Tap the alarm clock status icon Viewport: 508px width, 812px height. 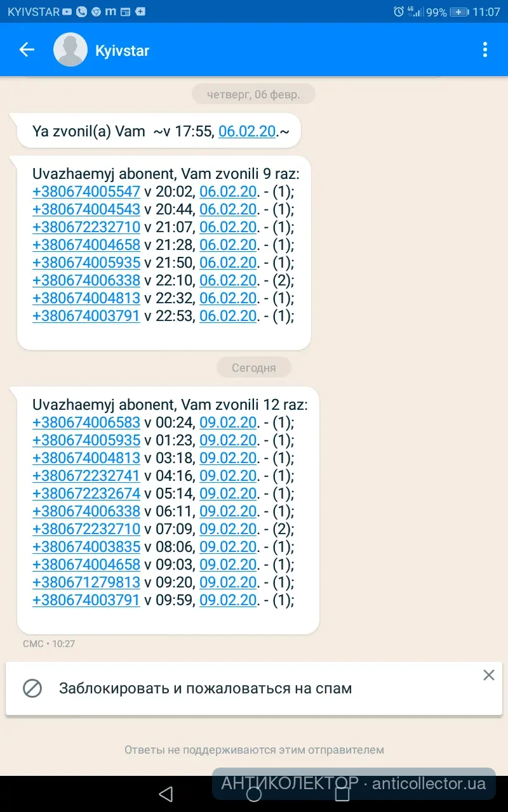coord(398,11)
